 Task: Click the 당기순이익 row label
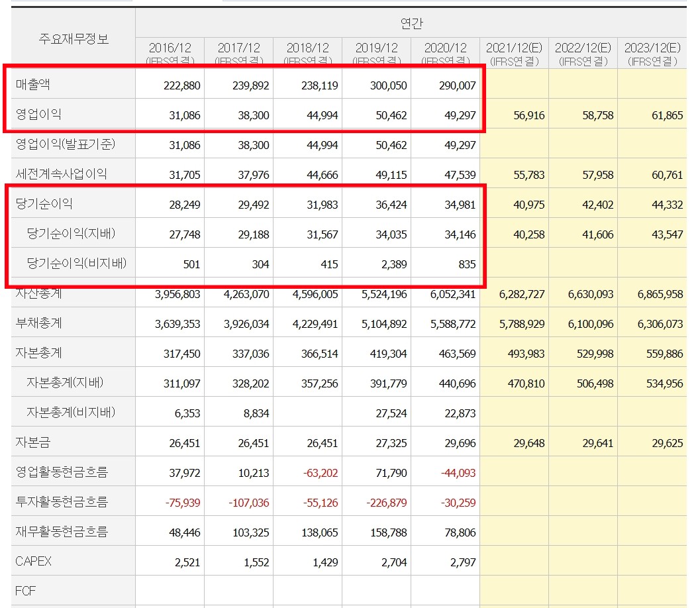click(44, 204)
